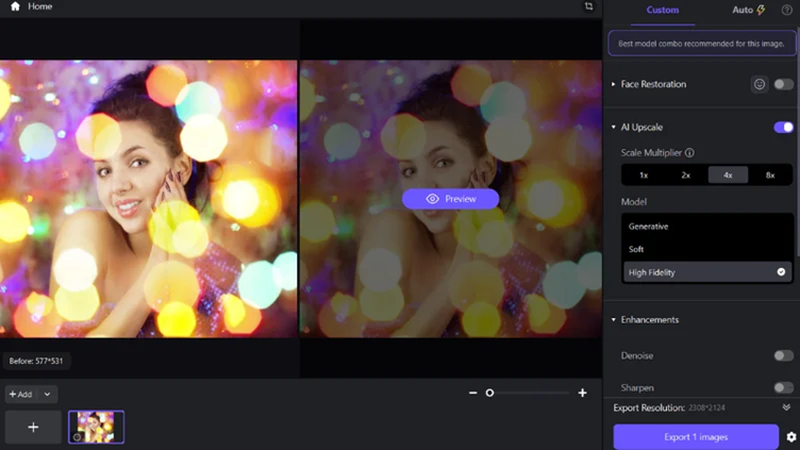This screenshot has width=800, height=450.
Task: Click the zoom slider handle
Action: [490, 393]
